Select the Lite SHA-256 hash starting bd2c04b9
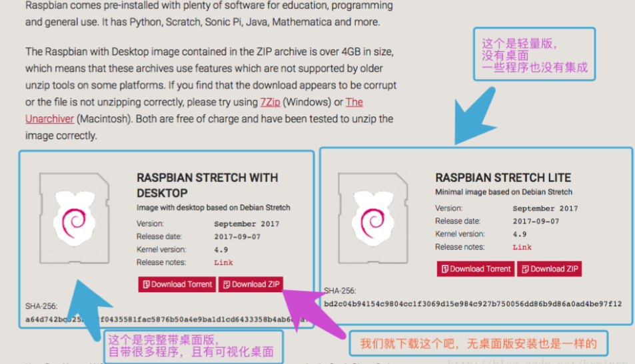Viewport: 635px width, 364px height. [x=472, y=303]
